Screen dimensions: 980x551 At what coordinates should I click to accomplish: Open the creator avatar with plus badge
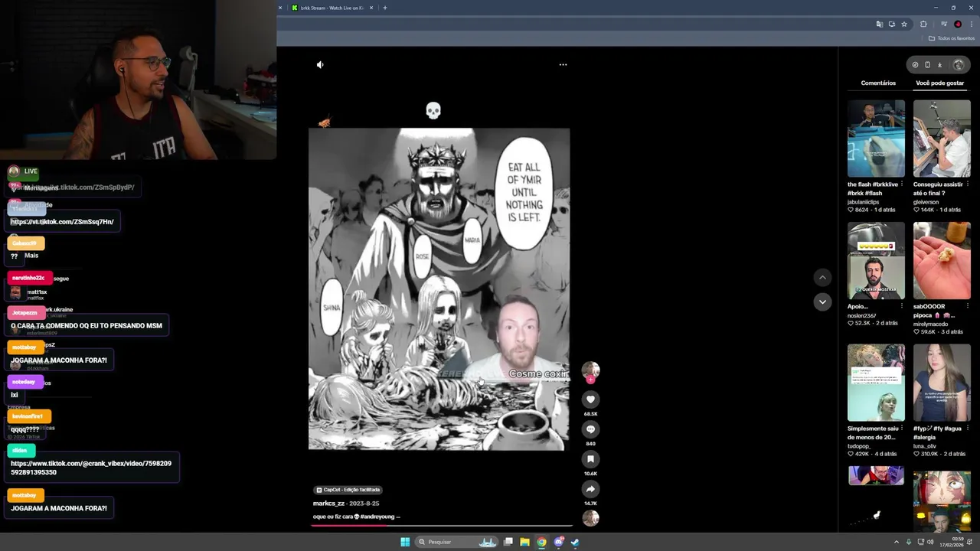(590, 372)
